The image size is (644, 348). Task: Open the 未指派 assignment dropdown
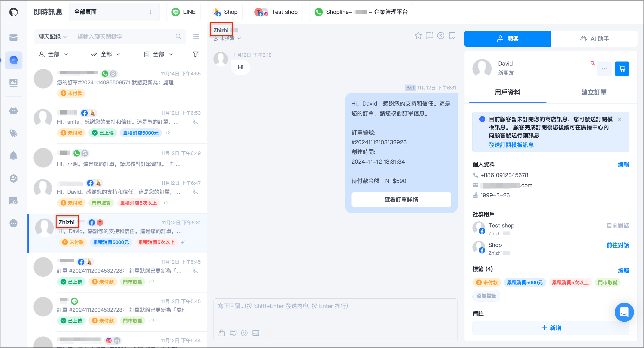[x=227, y=38]
